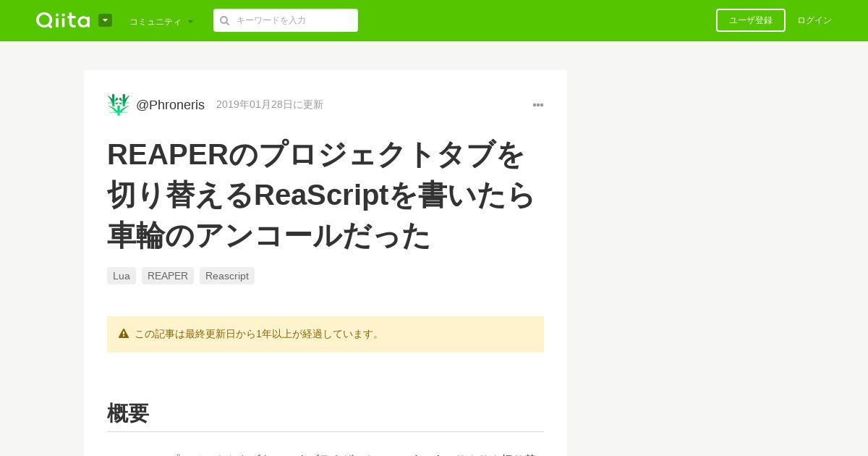Screen dimensions: 868x456
Task: Expand the dropdown arrow beside Qiita logo
Action: pos(105,20)
